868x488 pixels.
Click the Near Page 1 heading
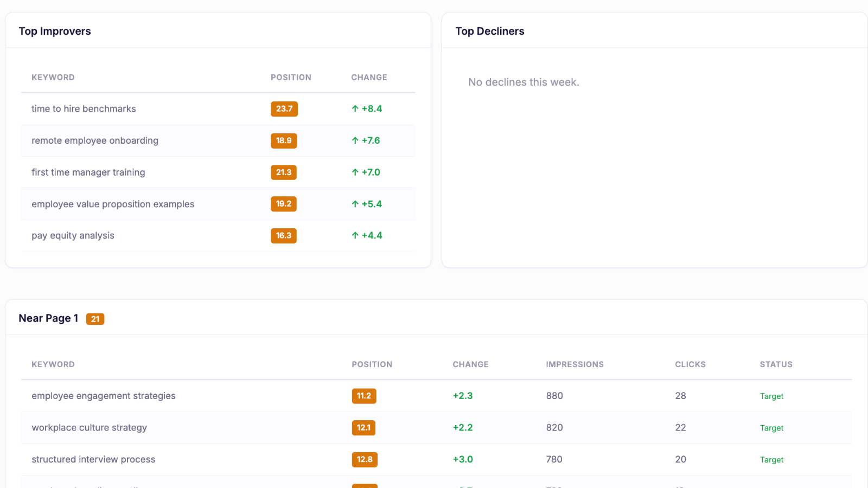(48, 318)
